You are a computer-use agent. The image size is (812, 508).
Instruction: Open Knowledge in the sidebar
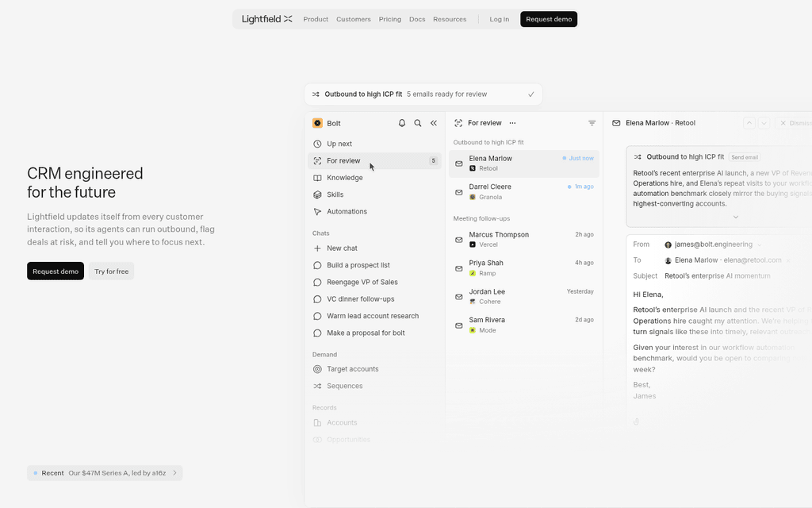tap(374, 178)
